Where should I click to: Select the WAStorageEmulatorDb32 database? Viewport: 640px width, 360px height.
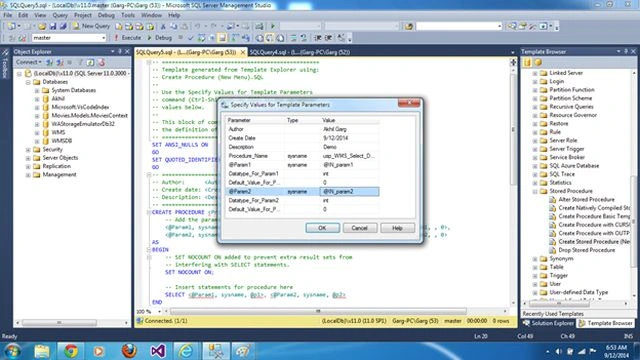click(x=83, y=124)
